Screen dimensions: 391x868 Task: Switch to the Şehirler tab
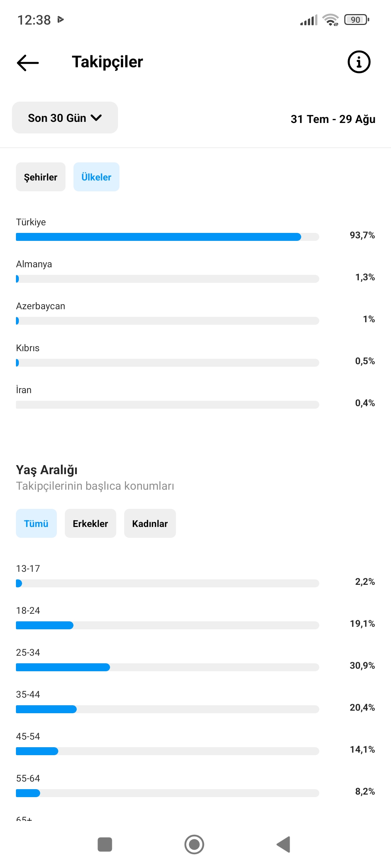(x=41, y=177)
